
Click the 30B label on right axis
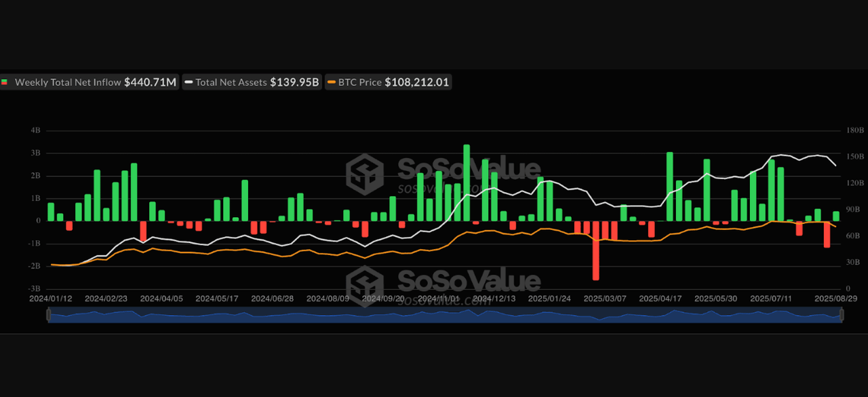tap(852, 262)
